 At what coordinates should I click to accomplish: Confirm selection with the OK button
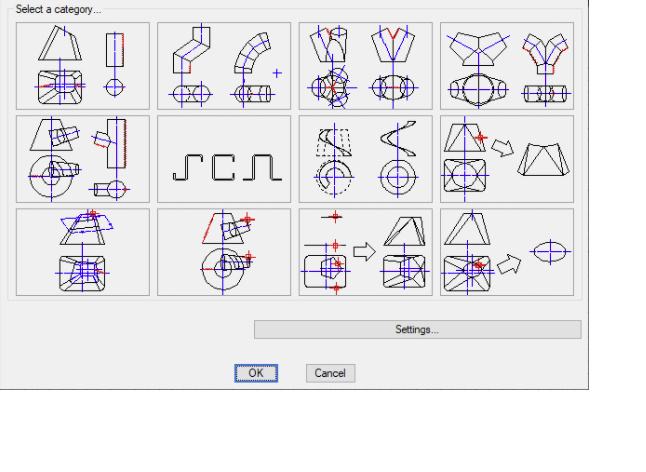click(x=255, y=372)
